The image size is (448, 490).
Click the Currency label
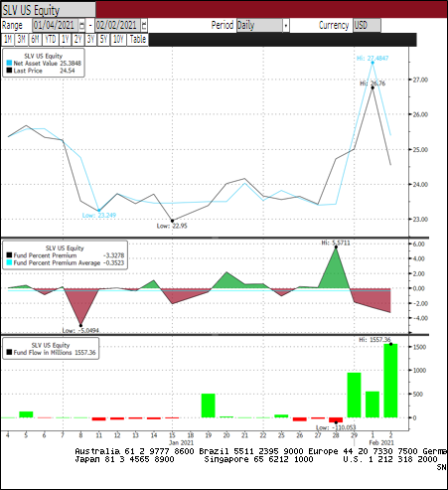point(334,25)
